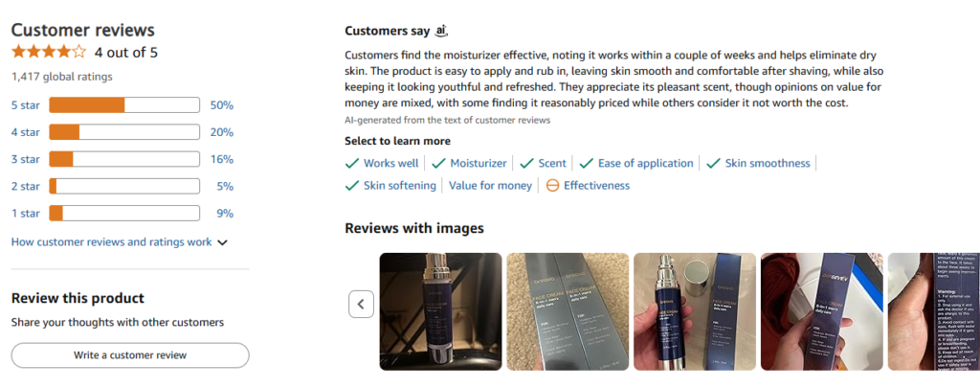The height and width of the screenshot is (388, 980).
Task: Open review image with bottle and box in hand
Action: [x=695, y=311]
